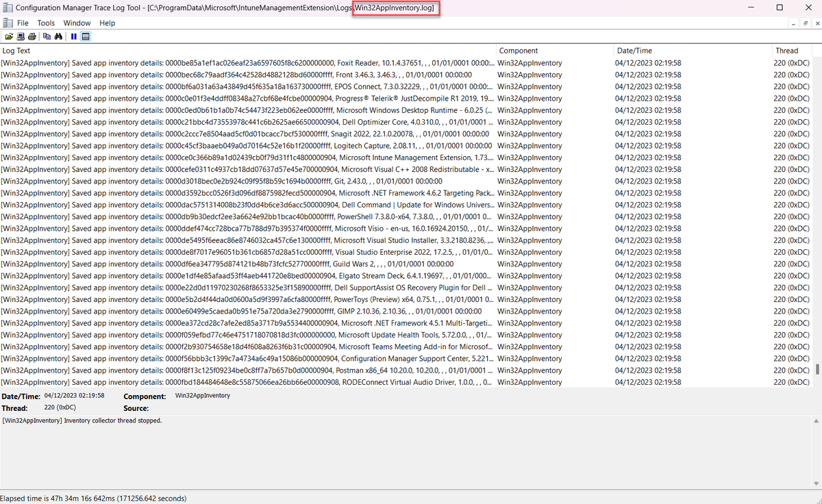Select the PowerShell 7.3.8.0-x64 log row
The image size is (822, 504).
pyautogui.click(x=407, y=216)
